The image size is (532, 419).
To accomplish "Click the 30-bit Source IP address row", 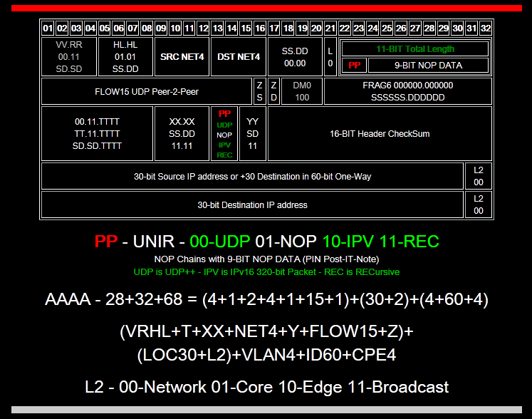I will pos(252,176).
